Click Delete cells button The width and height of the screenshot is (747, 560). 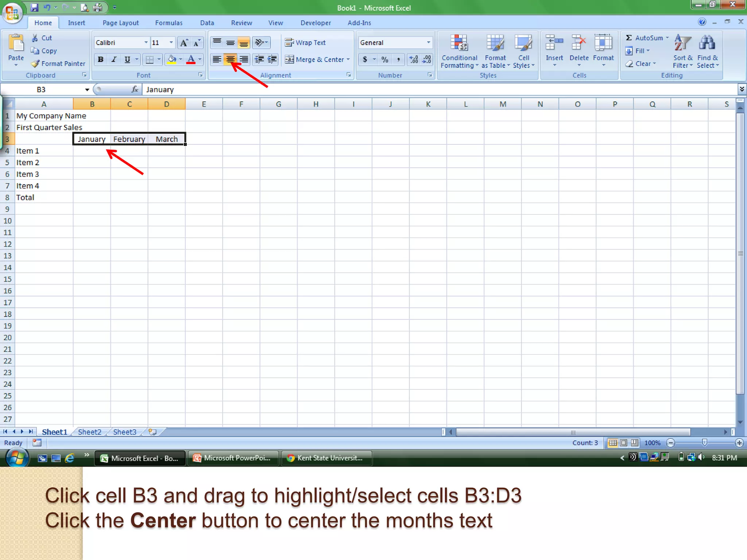click(x=579, y=51)
